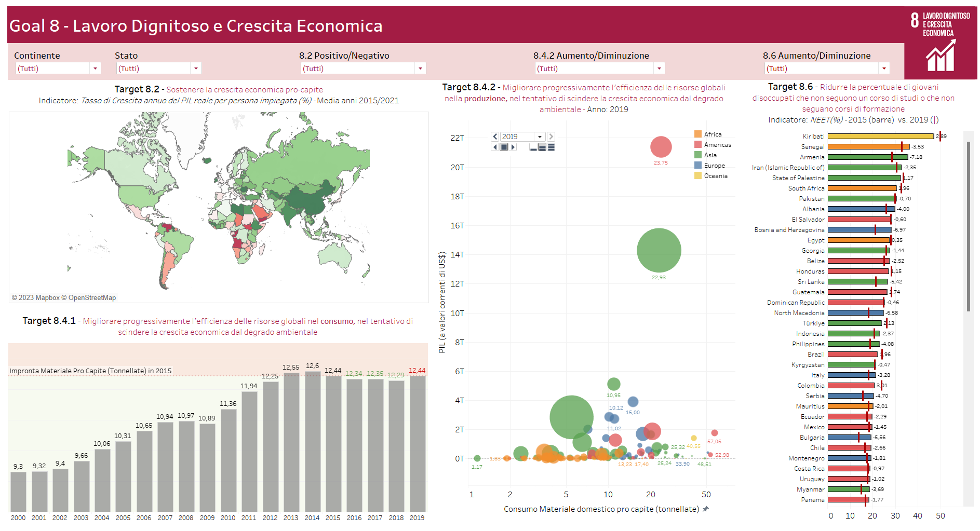Click the next year arrow beside 2019
The height and width of the screenshot is (531, 980).
tap(551, 137)
